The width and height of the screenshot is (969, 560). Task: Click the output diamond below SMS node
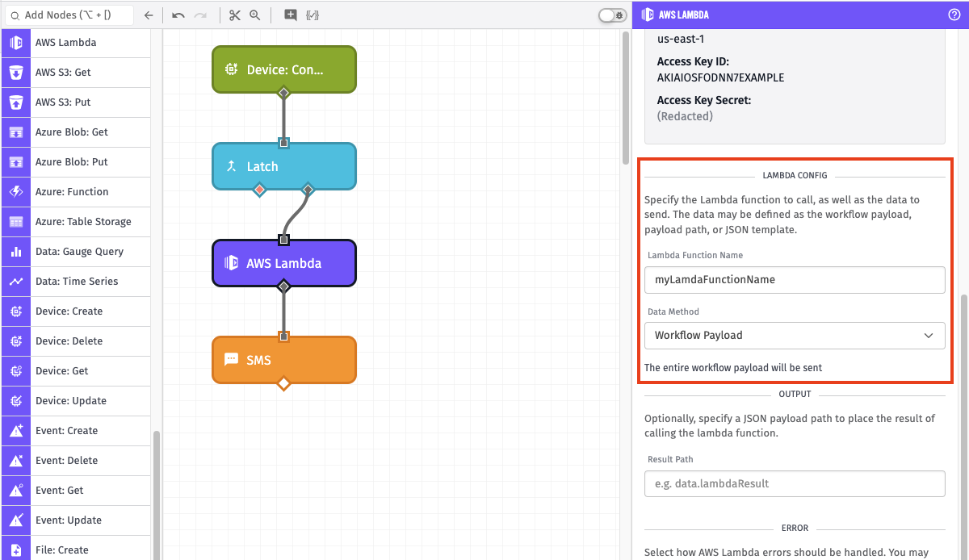click(283, 383)
